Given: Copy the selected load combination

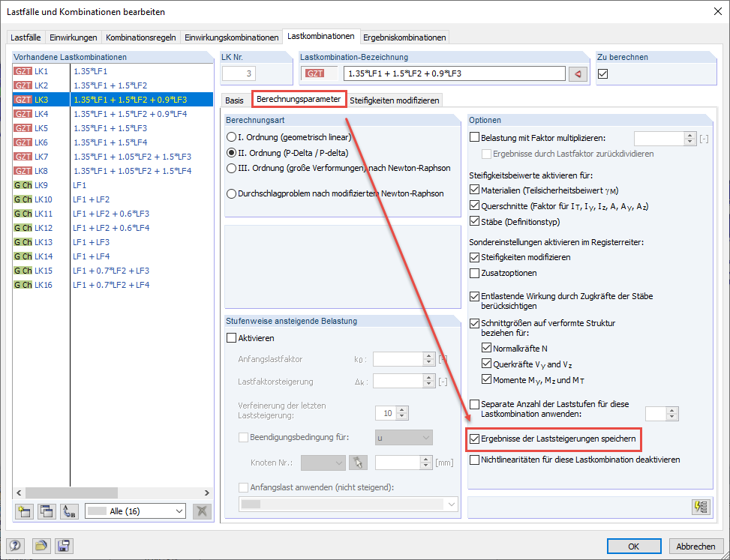Looking at the screenshot, I should click(46, 511).
